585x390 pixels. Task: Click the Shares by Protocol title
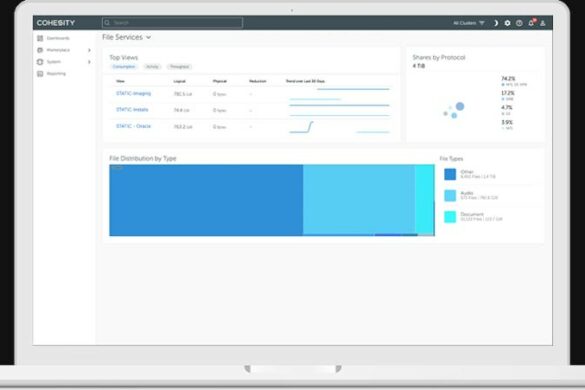439,57
